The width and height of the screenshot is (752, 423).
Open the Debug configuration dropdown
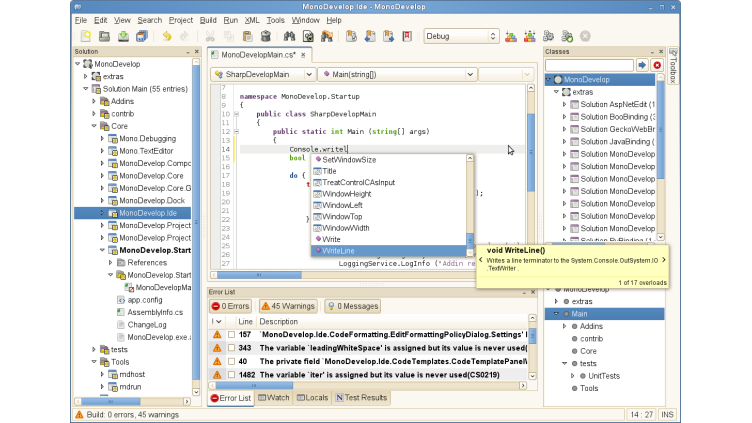[461, 36]
